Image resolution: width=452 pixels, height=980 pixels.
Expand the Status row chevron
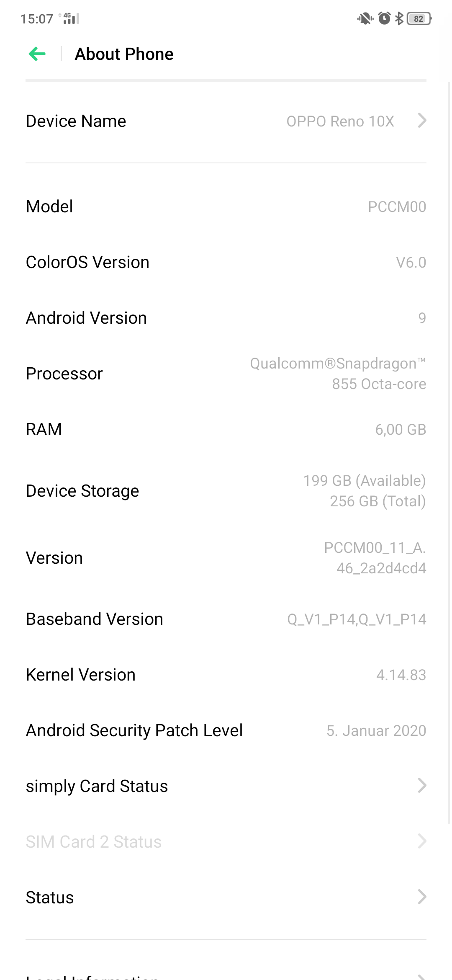422,897
